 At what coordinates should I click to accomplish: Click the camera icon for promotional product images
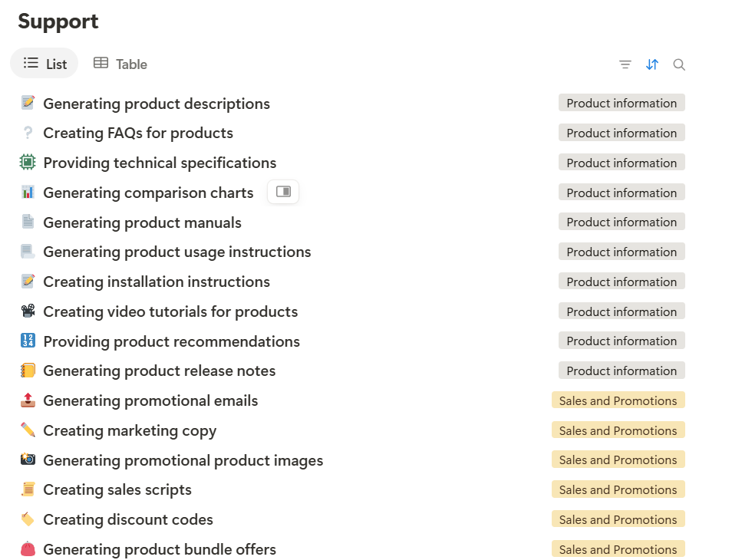[28, 460]
